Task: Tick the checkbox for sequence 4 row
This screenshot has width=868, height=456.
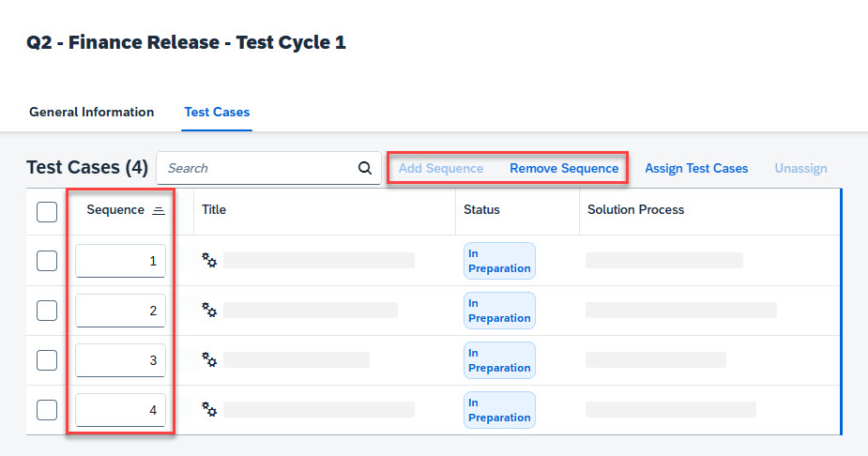Action: (x=47, y=410)
